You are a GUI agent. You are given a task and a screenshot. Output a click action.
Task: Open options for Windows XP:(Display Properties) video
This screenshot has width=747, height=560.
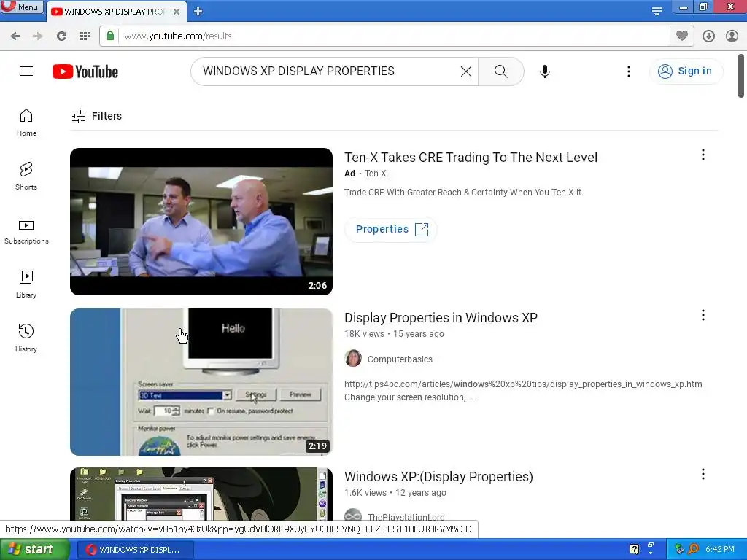click(x=703, y=474)
